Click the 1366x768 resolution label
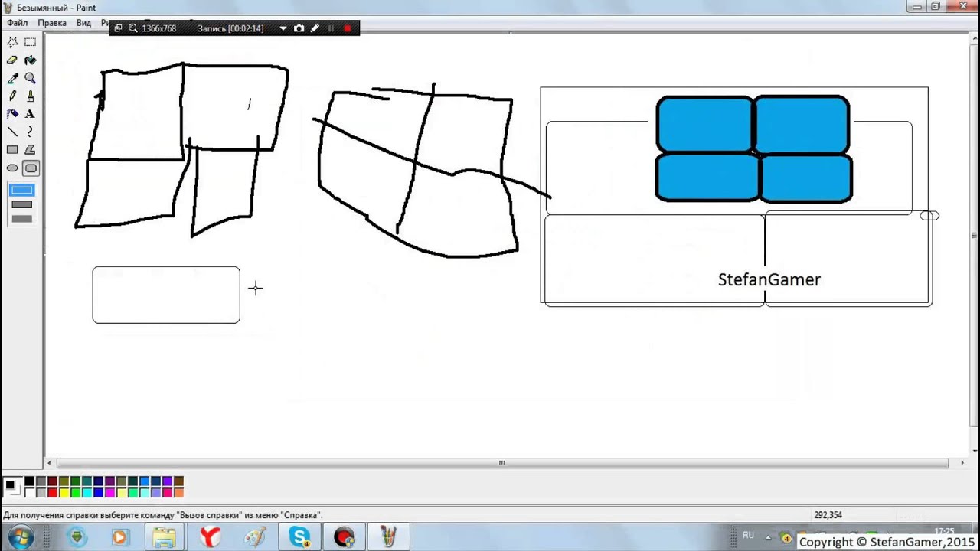This screenshot has height=551, width=980. pyautogui.click(x=158, y=28)
